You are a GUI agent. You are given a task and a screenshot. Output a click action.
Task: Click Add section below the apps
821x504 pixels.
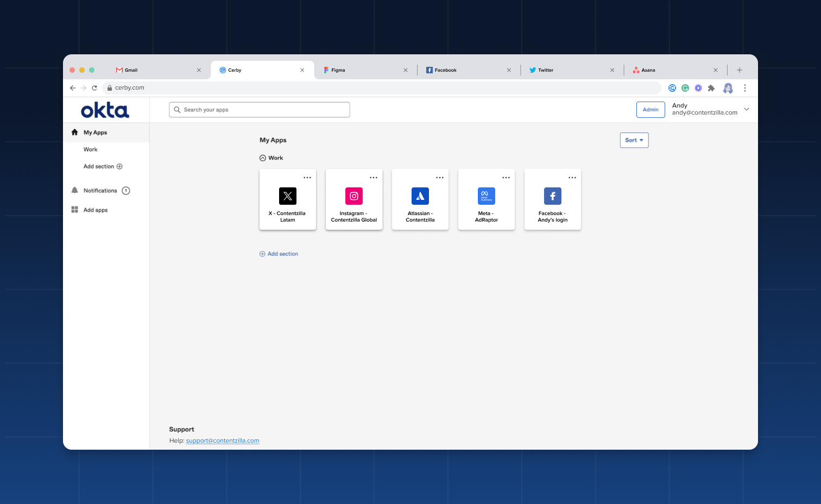pos(279,254)
